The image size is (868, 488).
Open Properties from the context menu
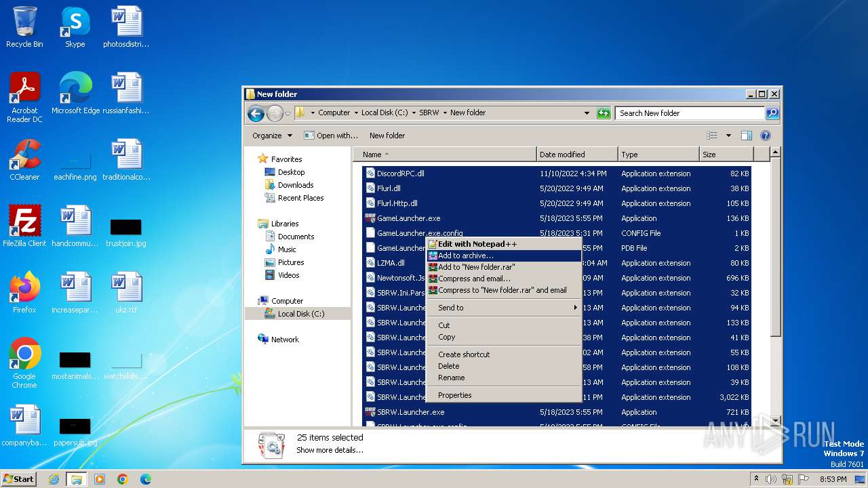point(503,395)
